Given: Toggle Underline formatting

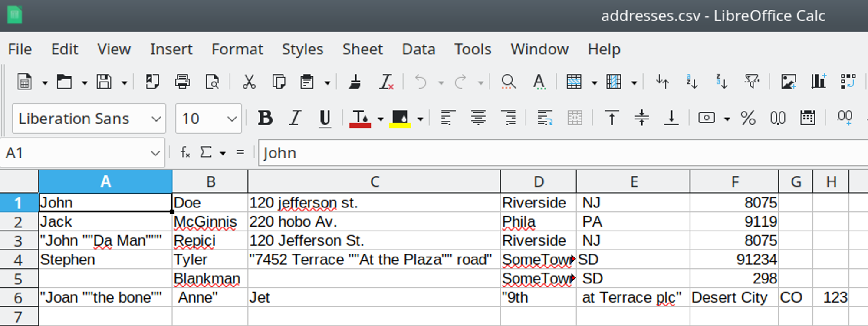Looking at the screenshot, I should point(325,118).
